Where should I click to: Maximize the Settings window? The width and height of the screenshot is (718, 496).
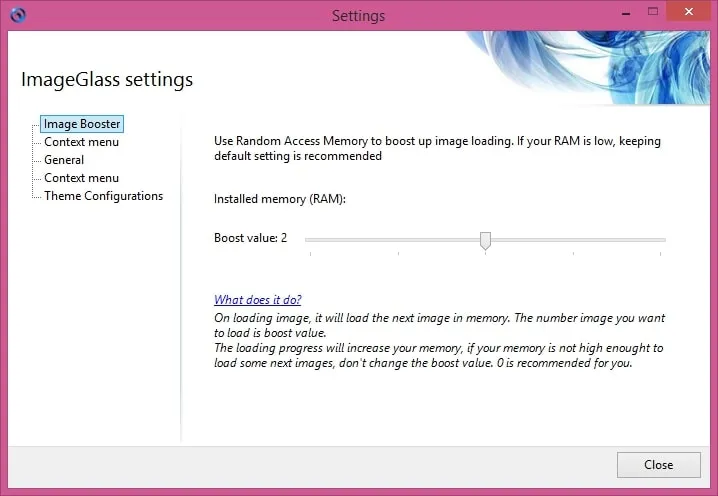(653, 11)
